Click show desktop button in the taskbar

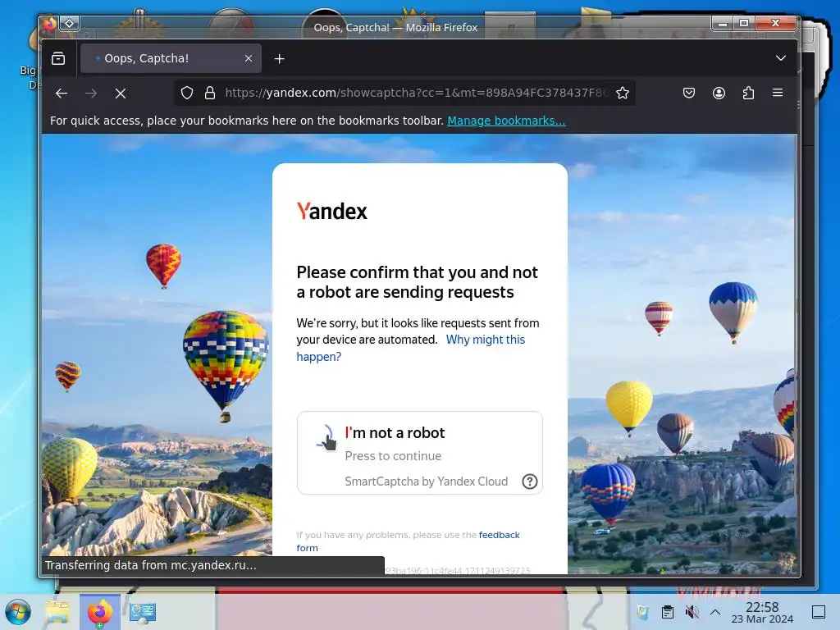pyautogui.click(x=819, y=612)
